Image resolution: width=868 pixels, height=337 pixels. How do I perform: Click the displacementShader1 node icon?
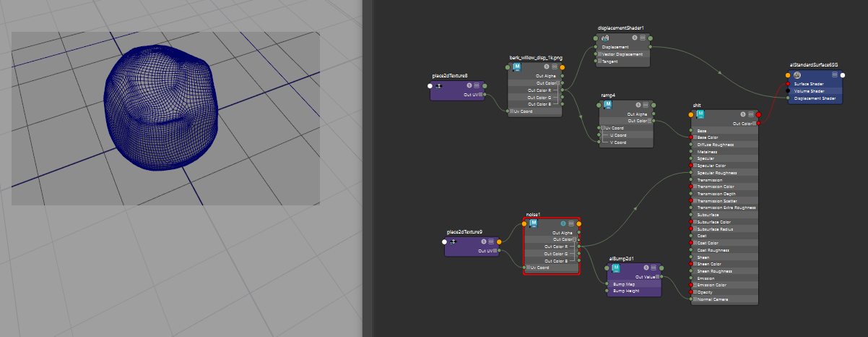(x=604, y=38)
